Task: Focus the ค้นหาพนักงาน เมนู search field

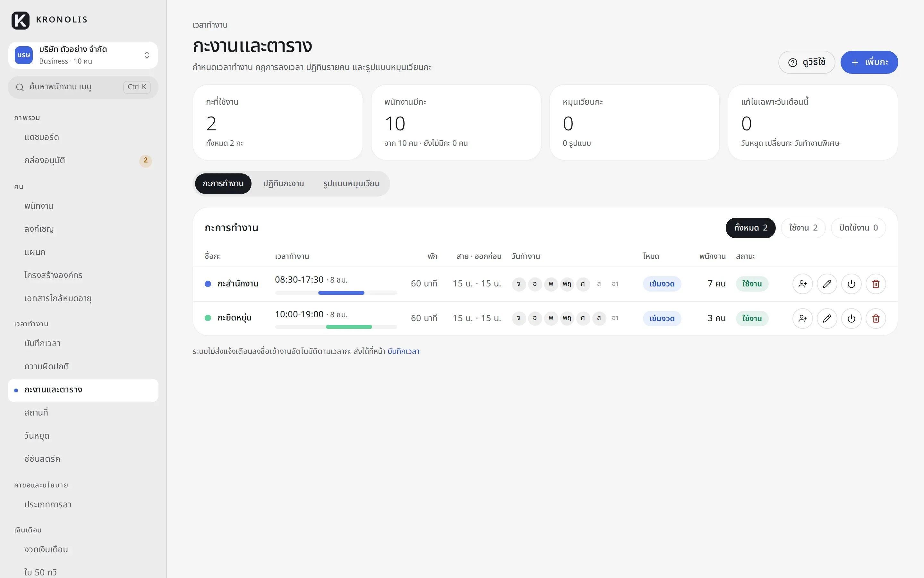Action: click(83, 87)
